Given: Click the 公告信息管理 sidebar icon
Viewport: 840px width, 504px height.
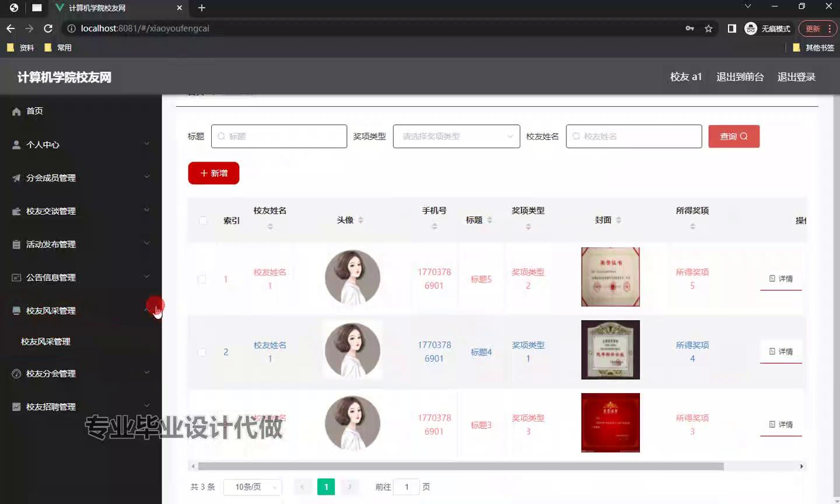Looking at the screenshot, I should [16, 278].
